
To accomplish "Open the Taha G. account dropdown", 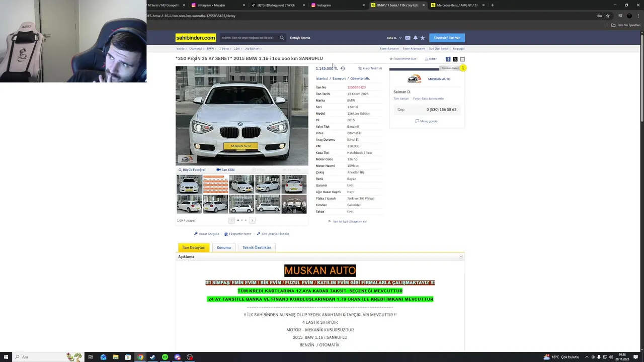I will (394, 38).
